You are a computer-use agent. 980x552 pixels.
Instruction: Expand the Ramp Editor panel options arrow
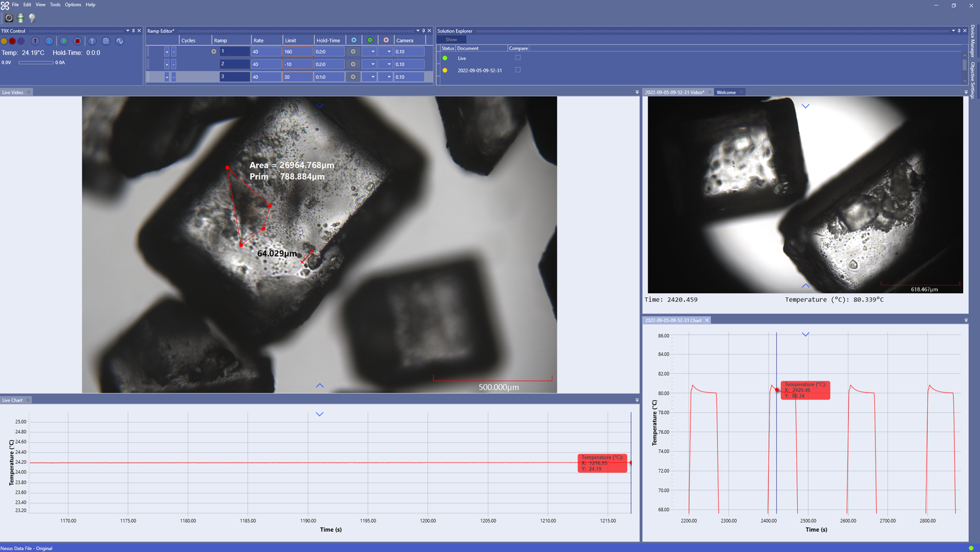click(x=417, y=31)
